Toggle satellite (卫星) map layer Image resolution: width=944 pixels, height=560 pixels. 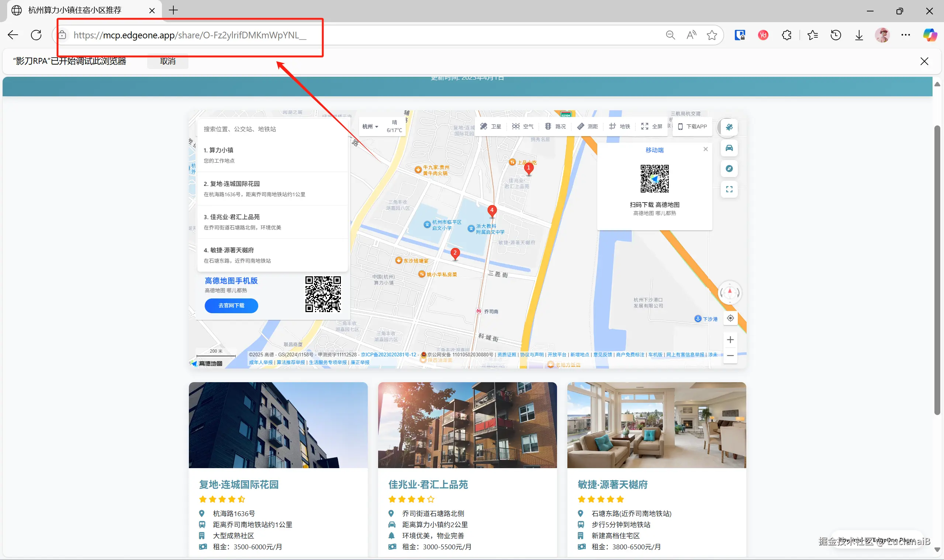[491, 127]
